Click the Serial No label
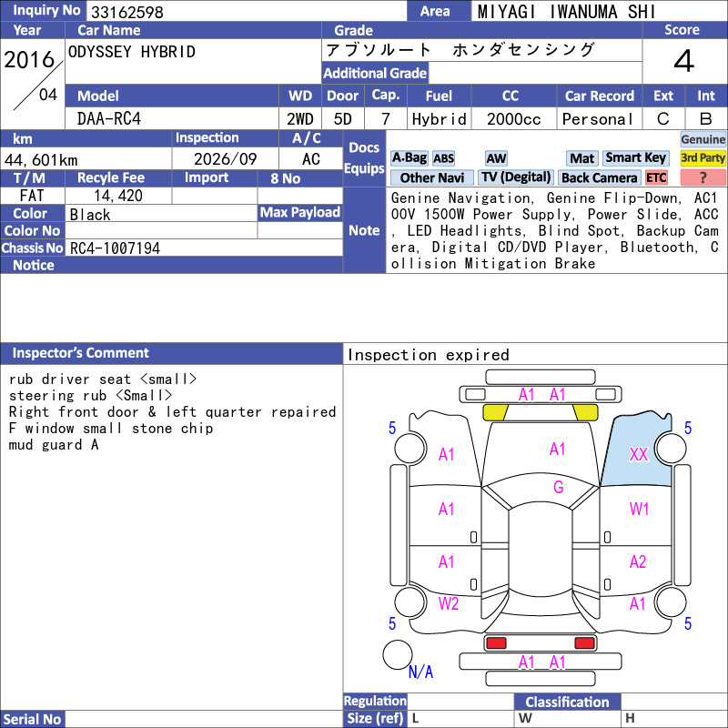The width and height of the screenshot is (728, 728). 32,719
